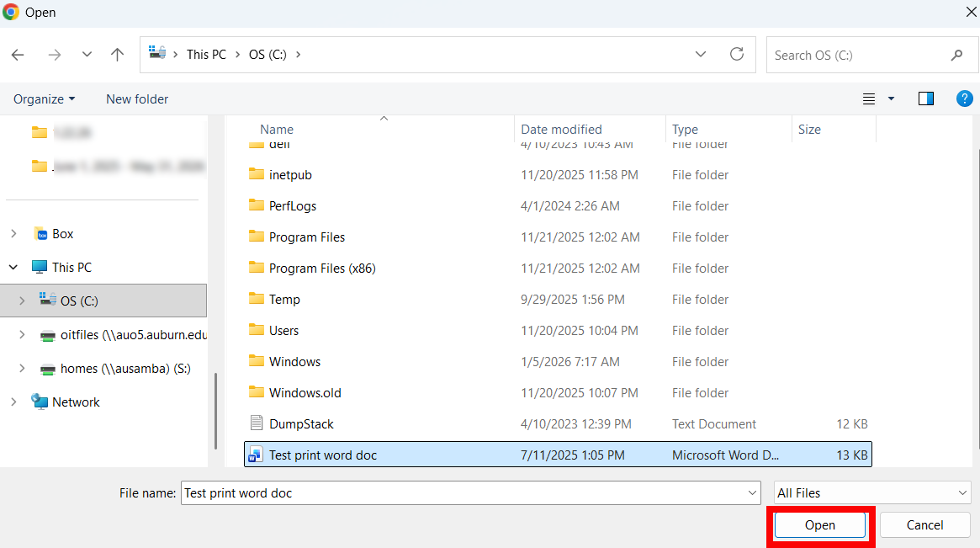Select the Windows.old folder
The image size is (980, 548).
coord(305,393)
